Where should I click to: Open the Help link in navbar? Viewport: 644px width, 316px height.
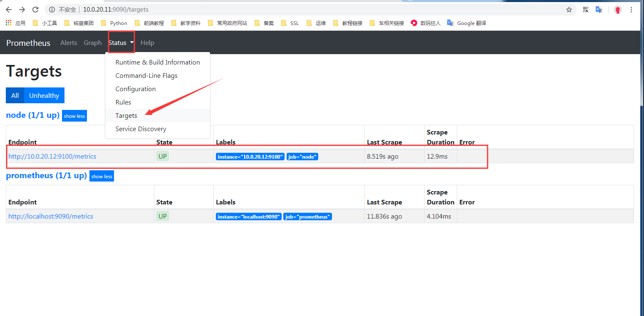click(147, 42)
